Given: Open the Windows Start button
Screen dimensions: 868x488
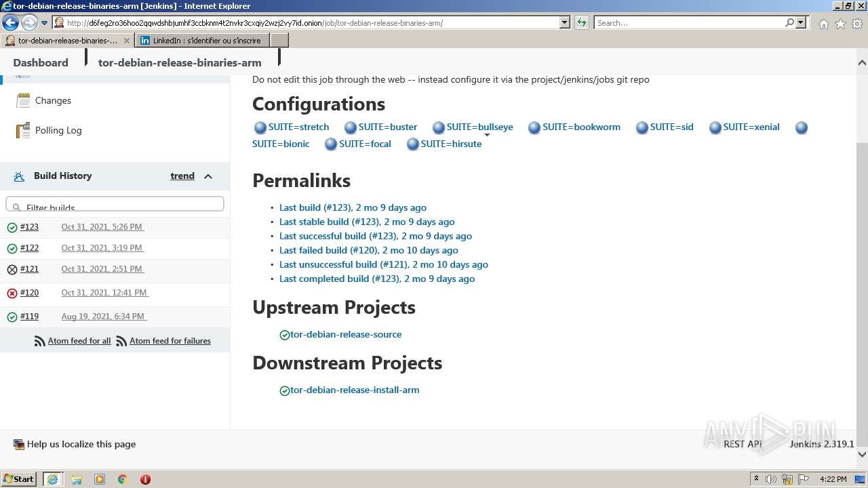Looking at the screenshot, I should tap(19, 479).
